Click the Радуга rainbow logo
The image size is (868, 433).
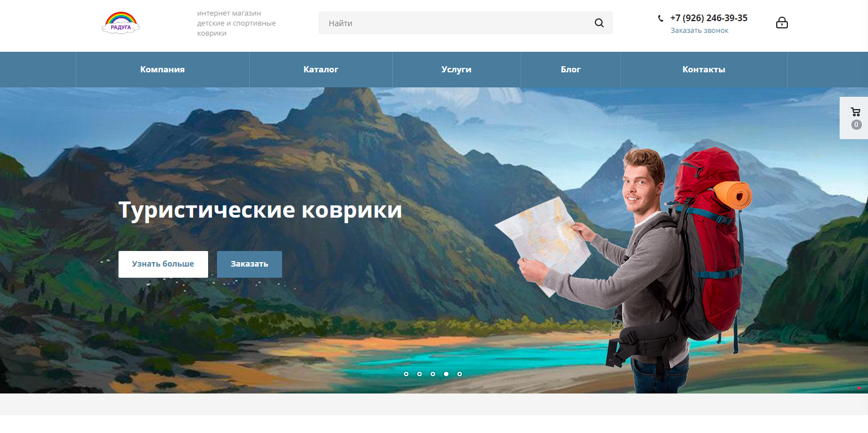(121, 23)
